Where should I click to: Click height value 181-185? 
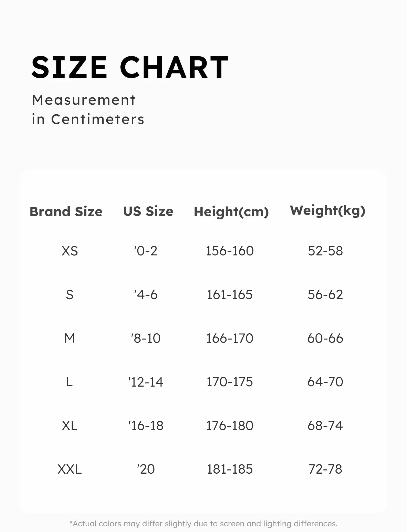pos(230,469)
